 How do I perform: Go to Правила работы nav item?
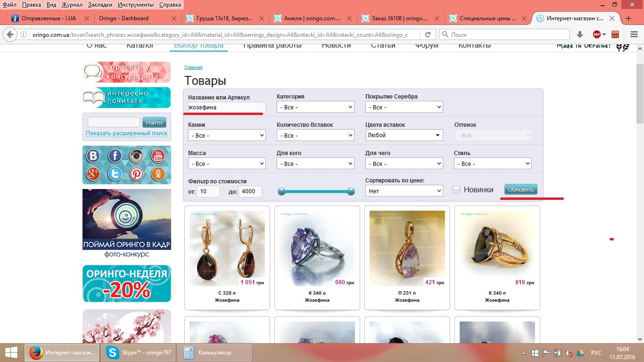tap(272, 45)
